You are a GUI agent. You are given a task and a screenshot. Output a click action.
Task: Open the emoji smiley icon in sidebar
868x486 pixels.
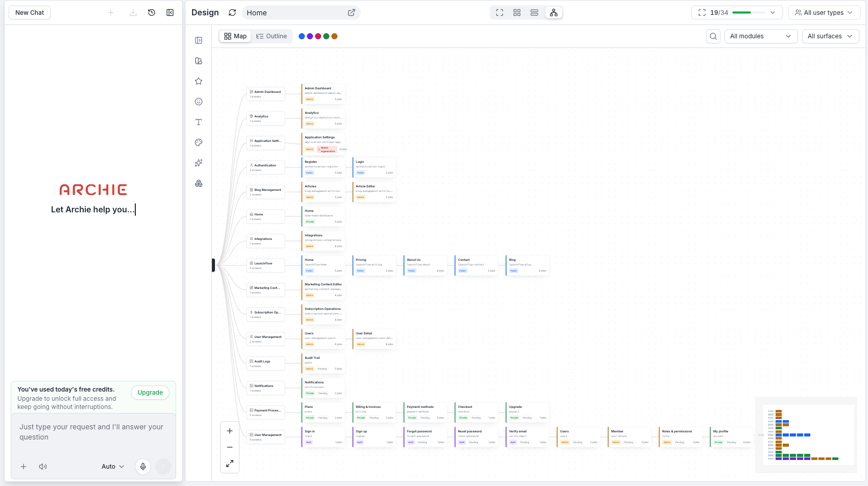pos(199,102)
